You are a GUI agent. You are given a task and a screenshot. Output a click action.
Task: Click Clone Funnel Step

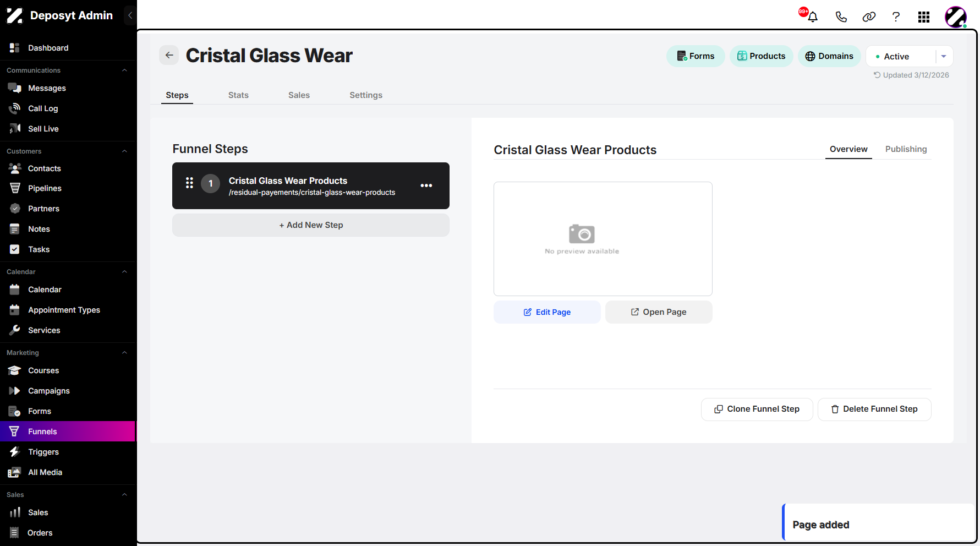[757, 409]
